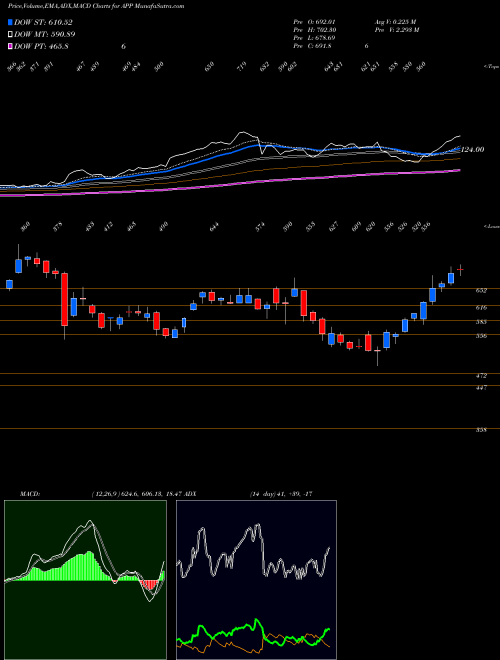Click the 'Pre L: 678.69' low value

point(315,38)
